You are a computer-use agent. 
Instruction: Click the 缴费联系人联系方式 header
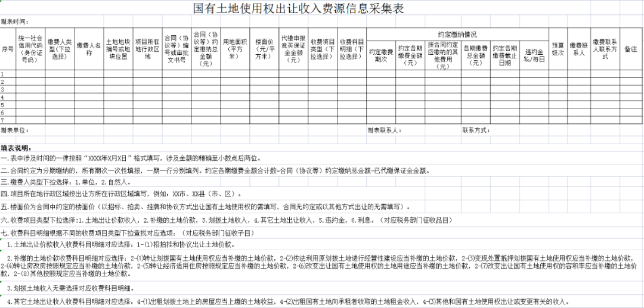point(605,49)
